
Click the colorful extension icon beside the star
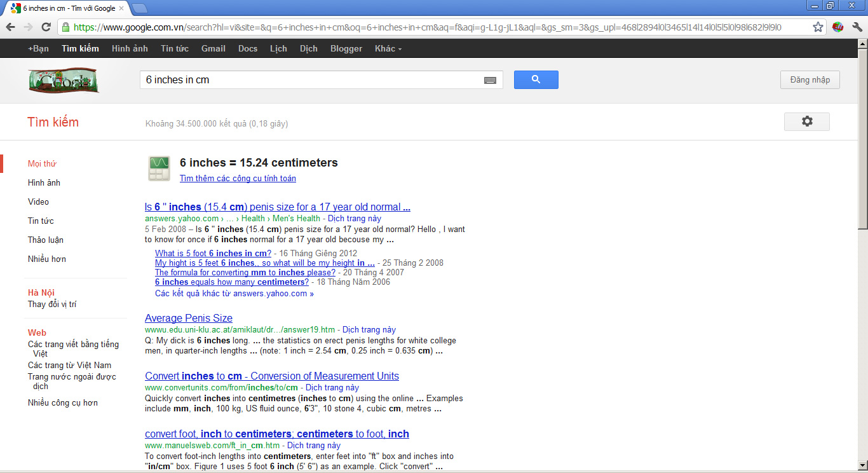click(837, 27)
